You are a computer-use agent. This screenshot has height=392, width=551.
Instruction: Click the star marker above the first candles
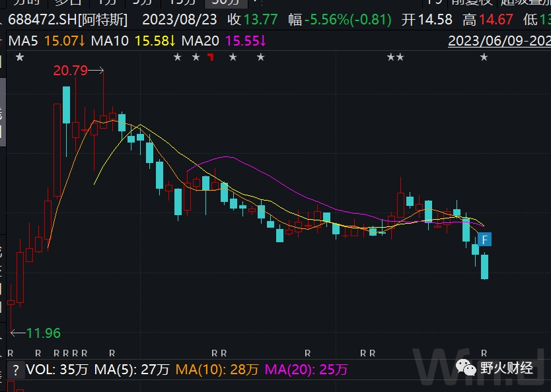click(20, 57)
